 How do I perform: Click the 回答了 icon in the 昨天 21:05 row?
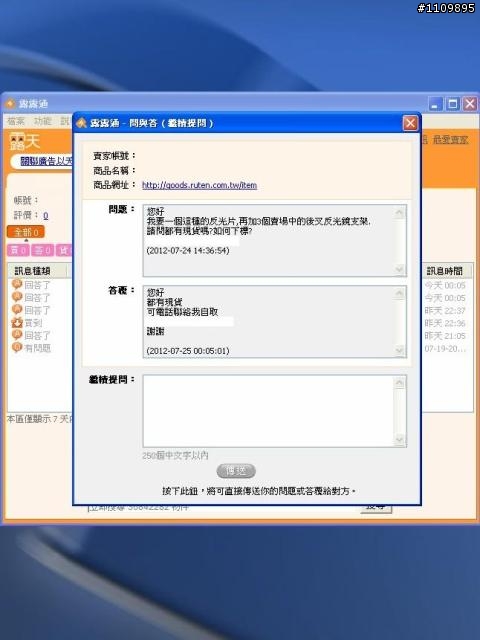coord(17,335)
